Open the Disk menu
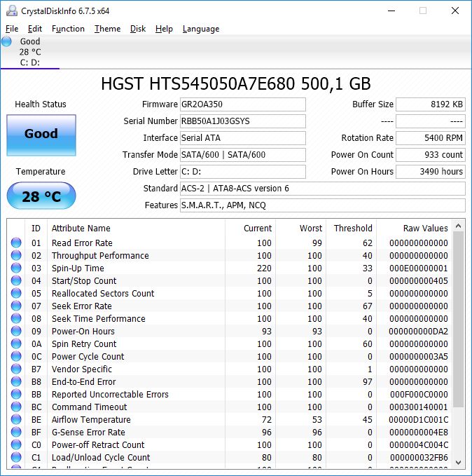Image resolution: width=472 pixels, height=476 pixels. point(138,29)
